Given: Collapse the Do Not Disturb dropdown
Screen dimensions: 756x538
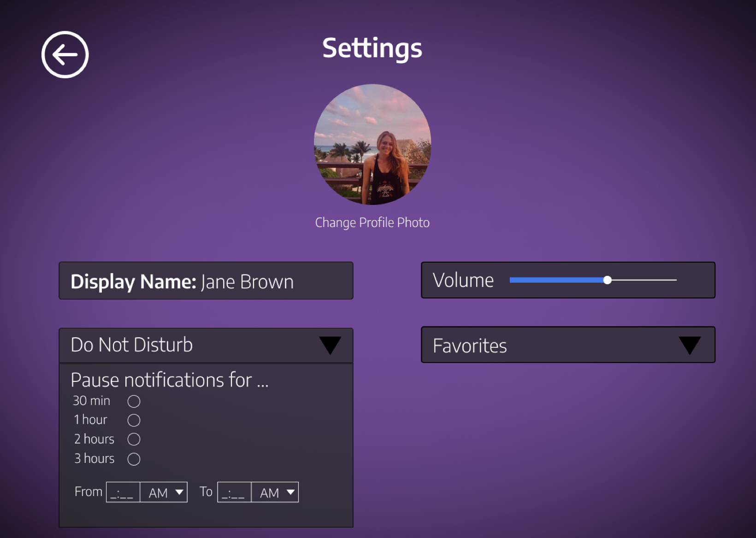Looking at the screenshot, I should click(330, 345).
